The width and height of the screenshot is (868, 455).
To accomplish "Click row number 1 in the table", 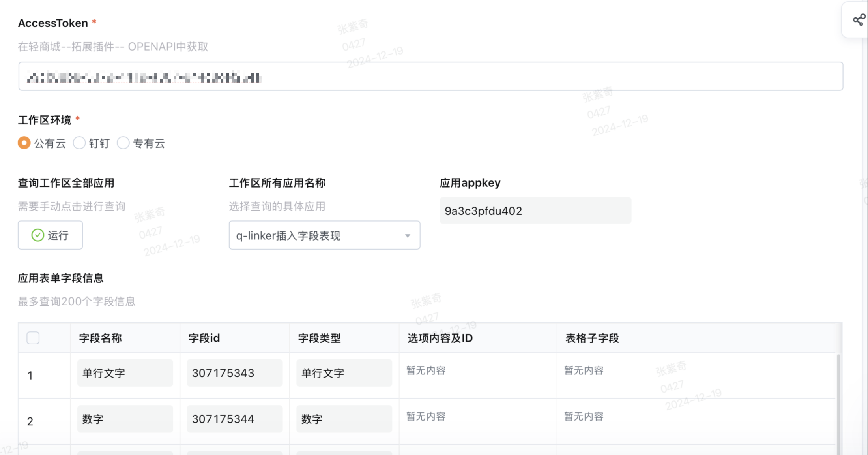I will click(30, 375).
